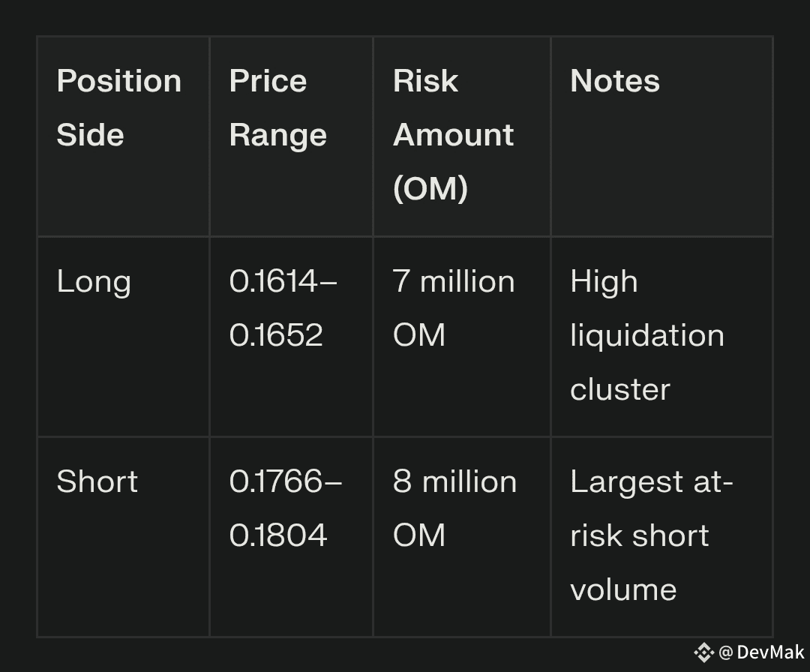Select the 8 million OM cell

pos(462,537)
